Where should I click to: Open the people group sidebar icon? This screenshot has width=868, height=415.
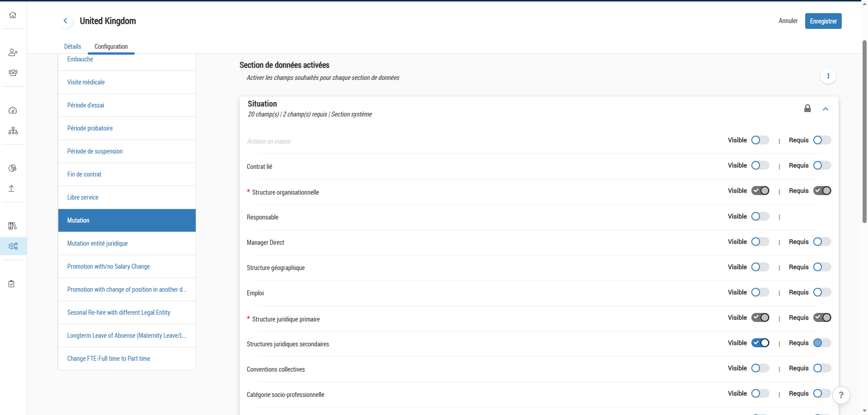point(13,73)
